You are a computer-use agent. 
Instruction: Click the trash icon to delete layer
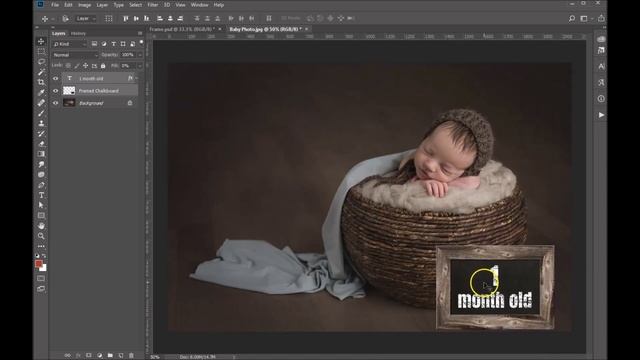131,356
